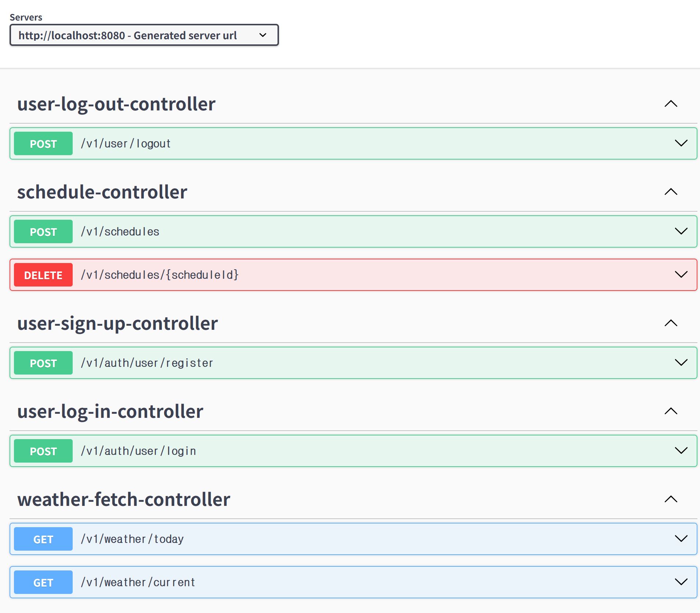Open the /v1/weather/current path text
The height and width of the screenshot is (613, 700).
click(x=138, y=582)
